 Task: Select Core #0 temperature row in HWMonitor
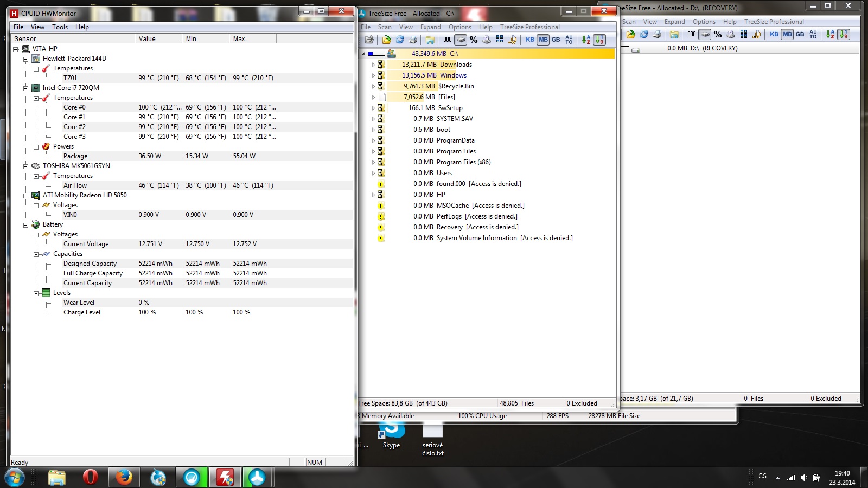pos(182,107)
